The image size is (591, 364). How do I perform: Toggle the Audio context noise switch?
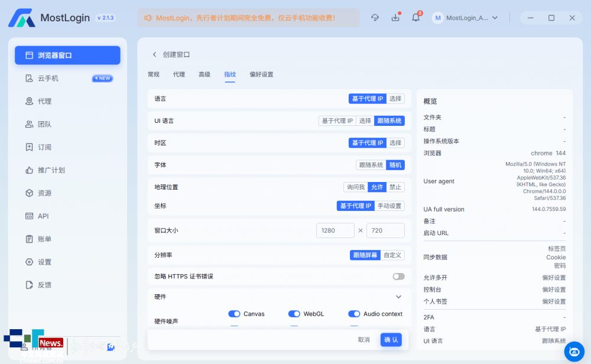(x=354, y=314)
